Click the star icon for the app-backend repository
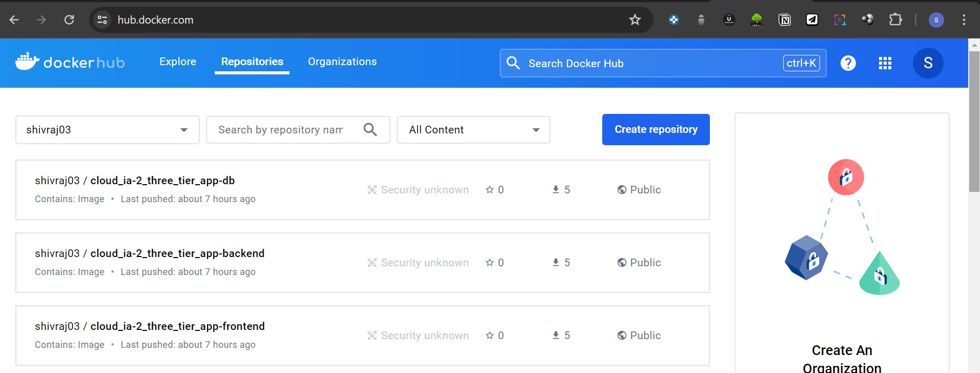The height and width of the screenshot is (373, 980). tap(489, 263)
